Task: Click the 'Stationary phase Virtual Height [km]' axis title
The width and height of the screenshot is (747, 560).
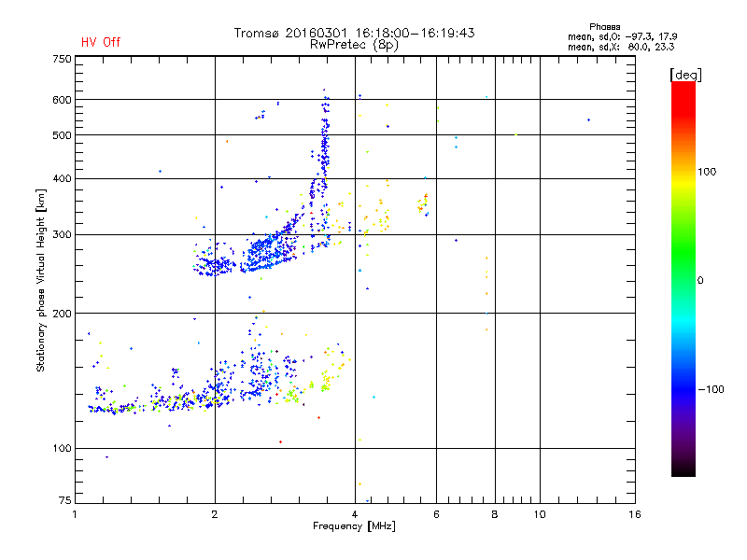Action: (41, 281)
